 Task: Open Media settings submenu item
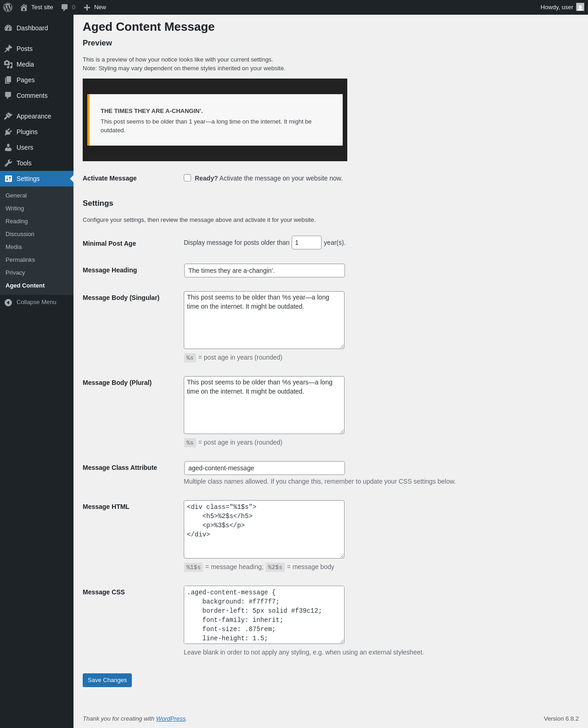37,247
